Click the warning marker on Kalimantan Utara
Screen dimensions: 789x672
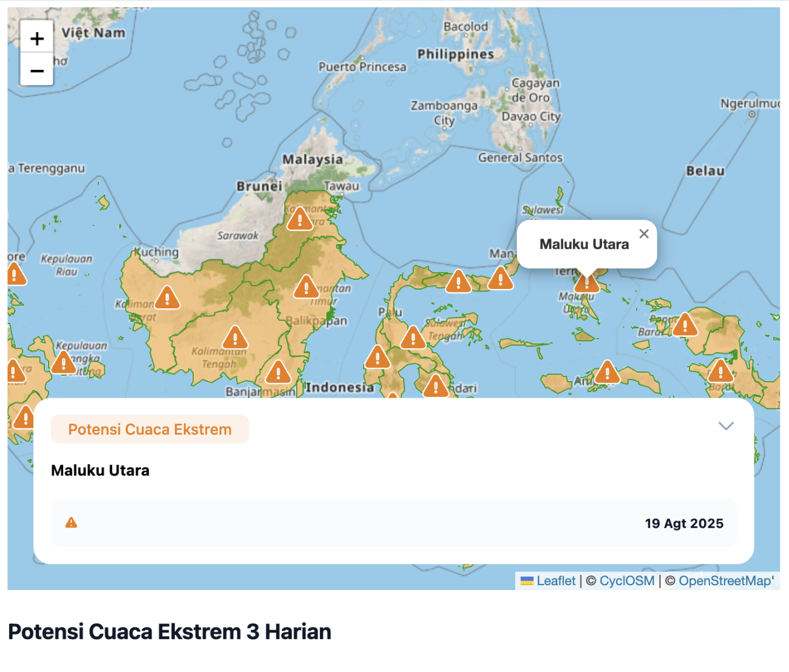tap(300, 219)
